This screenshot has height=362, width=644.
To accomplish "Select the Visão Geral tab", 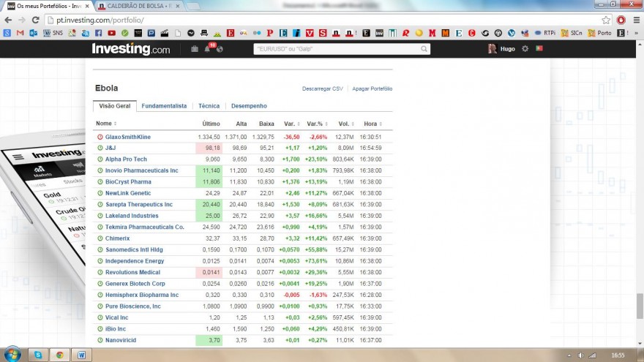I will tap(115, 106).
